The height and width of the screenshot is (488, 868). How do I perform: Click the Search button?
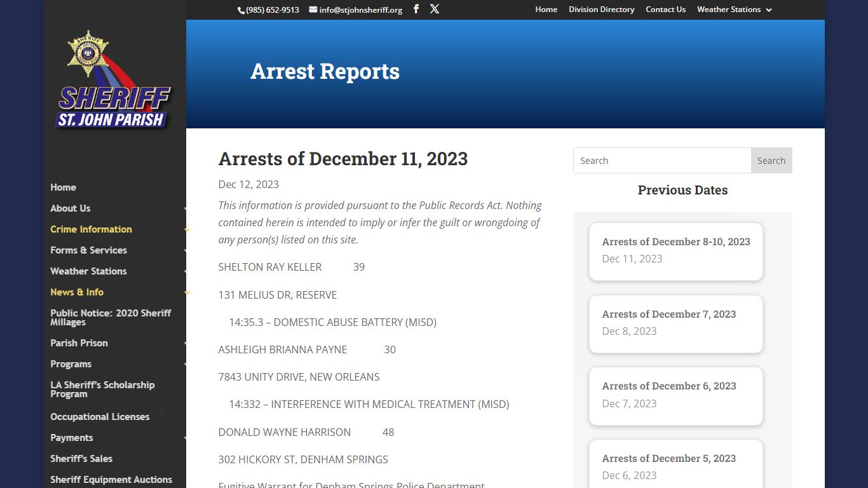[x=771, y=161]
